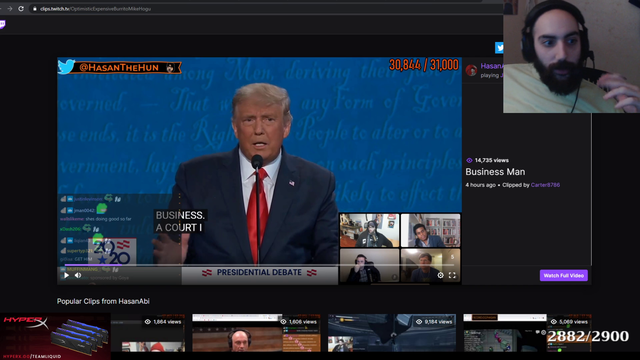
Task: Open the popular clip with 5,069 views
Action: (x=527, y=333)
